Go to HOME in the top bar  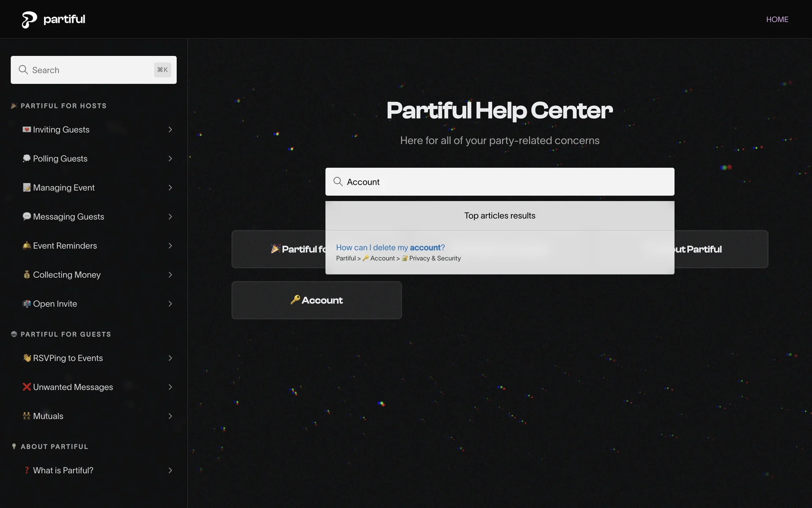(x=777, y=19)
